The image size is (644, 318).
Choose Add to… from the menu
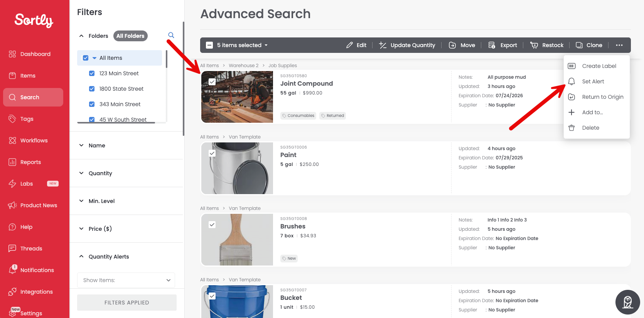click(597, 112)
